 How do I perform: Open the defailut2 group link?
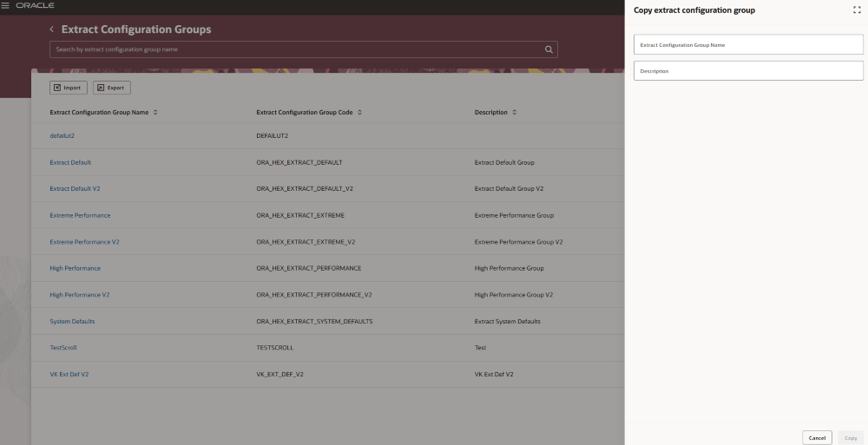pos(62,135)
